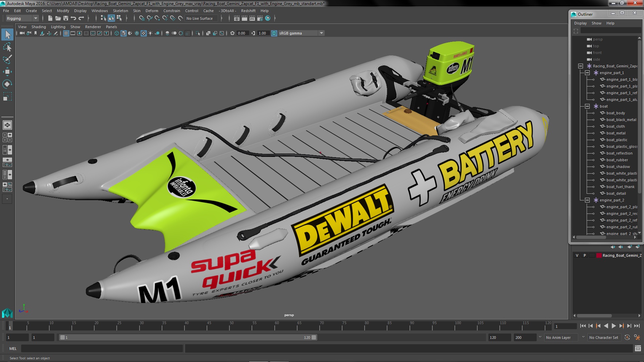The height and width of the screenshot is (362, 644).
Task: Toggle color management ON button
Action: pyautogui.click(x=274, y=33)
